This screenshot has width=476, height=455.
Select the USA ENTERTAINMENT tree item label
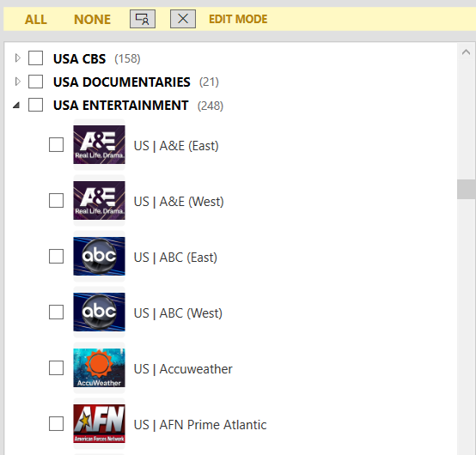121,106
